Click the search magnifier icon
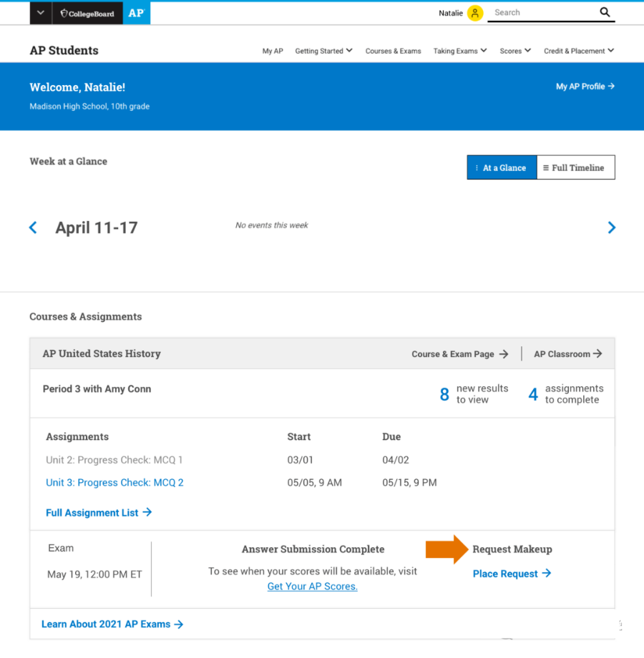 (x=605, y=12)
